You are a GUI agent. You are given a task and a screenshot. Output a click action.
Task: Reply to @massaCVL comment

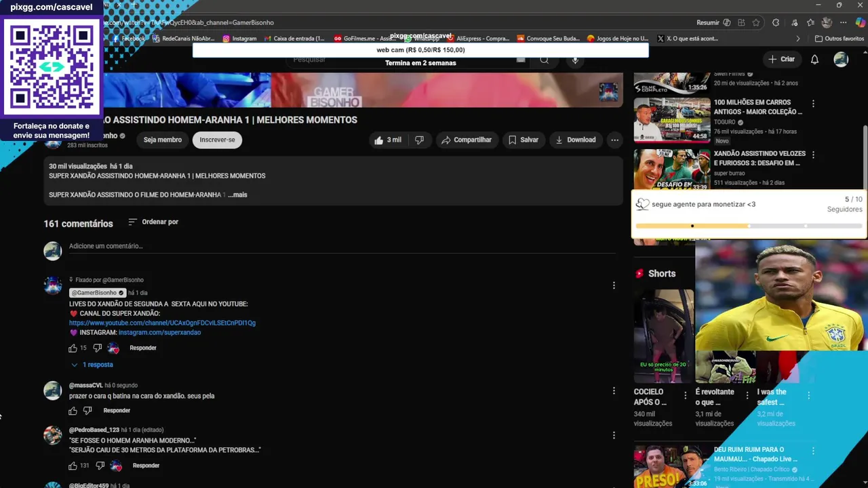coord(117,411)
